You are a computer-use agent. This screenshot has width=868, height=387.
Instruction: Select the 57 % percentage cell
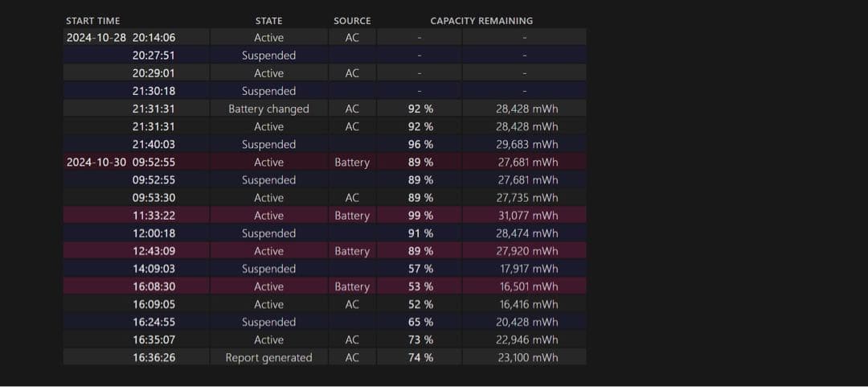[420, 269]
